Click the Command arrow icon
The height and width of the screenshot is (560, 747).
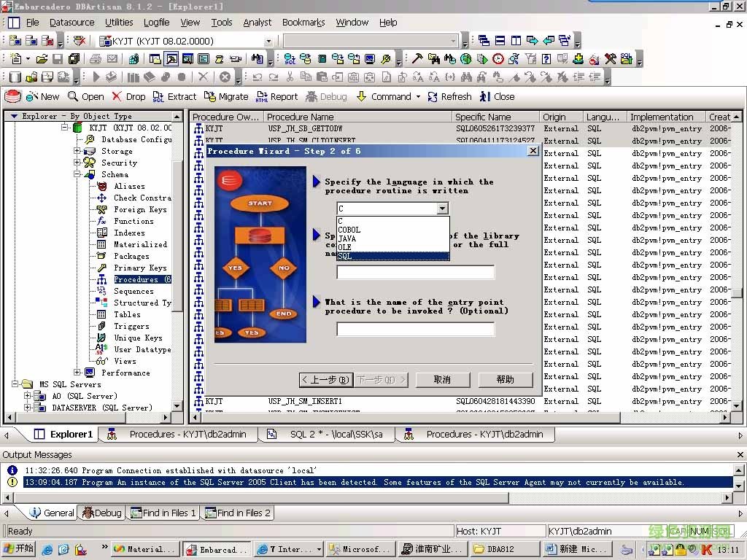coord(361,96)
